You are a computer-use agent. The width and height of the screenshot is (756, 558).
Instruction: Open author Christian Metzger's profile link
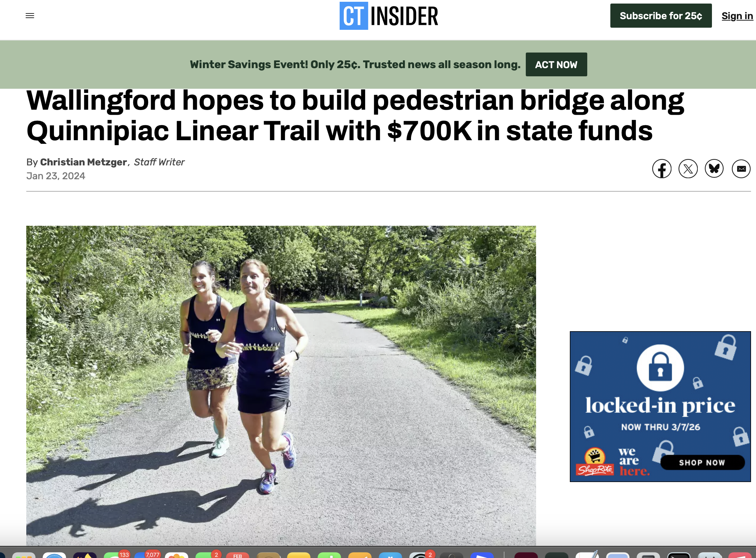click(x=83, y=162)
